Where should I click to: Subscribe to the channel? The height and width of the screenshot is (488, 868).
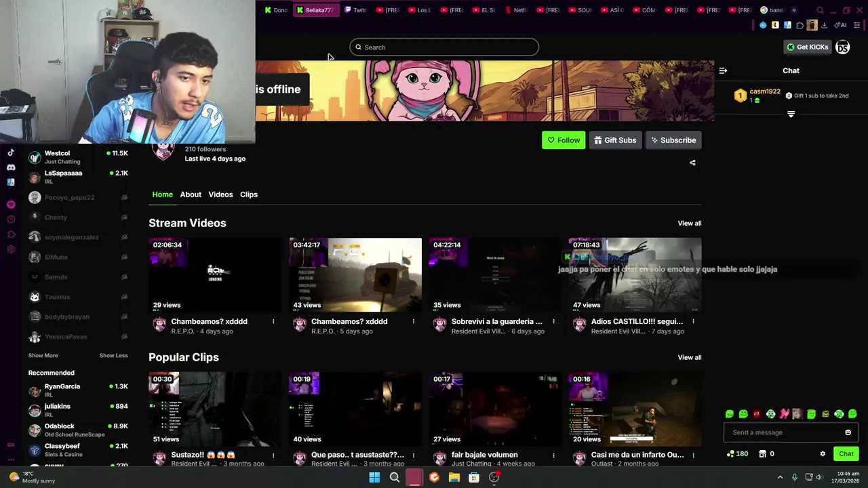tap(673, 140)
